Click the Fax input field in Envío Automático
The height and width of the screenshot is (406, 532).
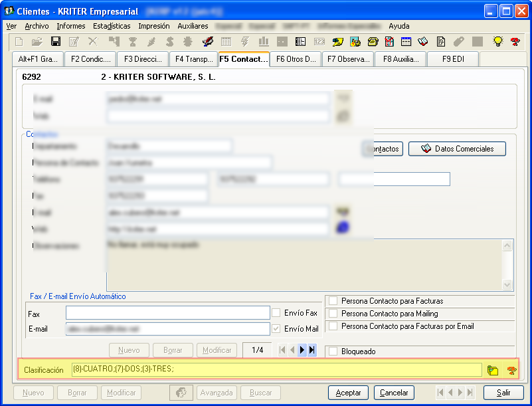[168, 313]
